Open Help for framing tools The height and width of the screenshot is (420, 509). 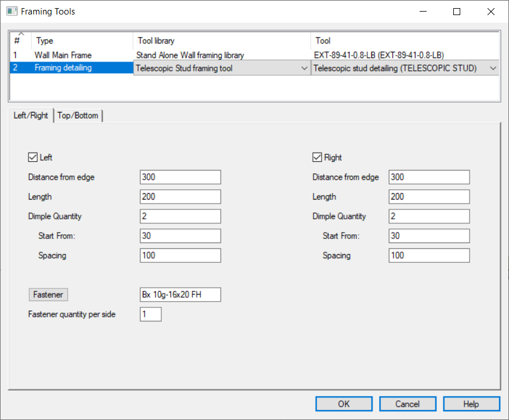click(x=471, y=404)
